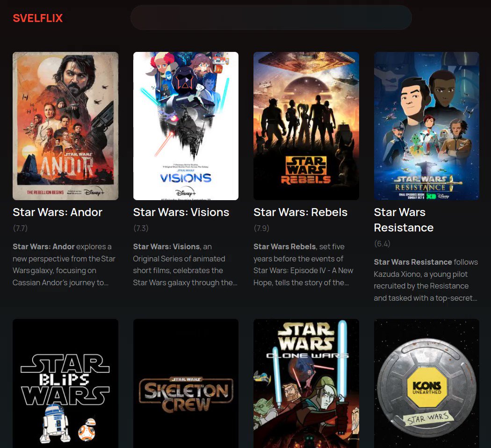Click the "Star Wars: Andor" title
Viewport: 491px width, 448px height.
(x=58, y=212)
